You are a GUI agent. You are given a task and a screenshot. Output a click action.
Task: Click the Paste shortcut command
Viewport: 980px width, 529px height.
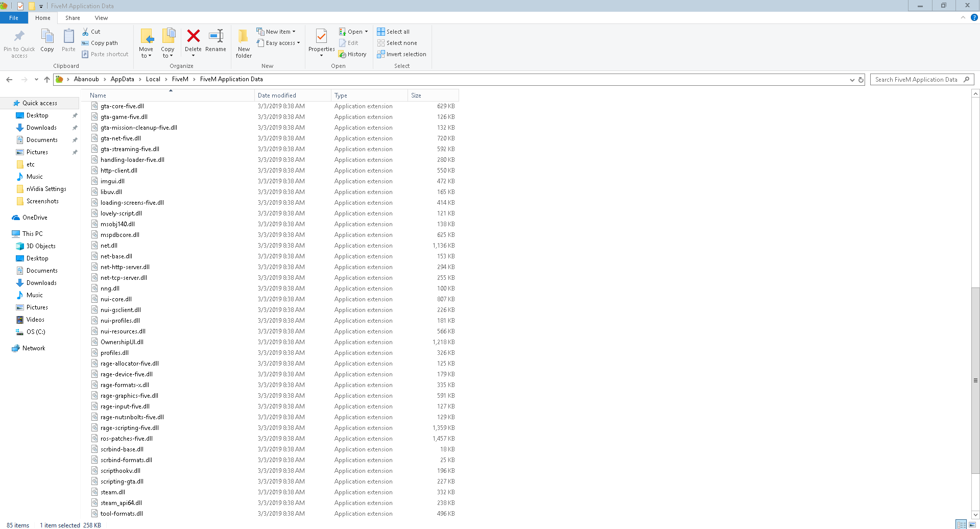(x=105, y=54)
